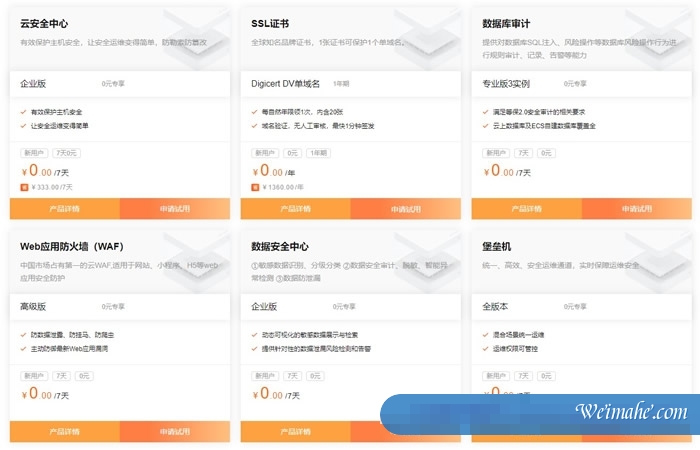Click the checkmark next to 混合场景统一运维
Screen dimensions: 700x450
point(486,334)
